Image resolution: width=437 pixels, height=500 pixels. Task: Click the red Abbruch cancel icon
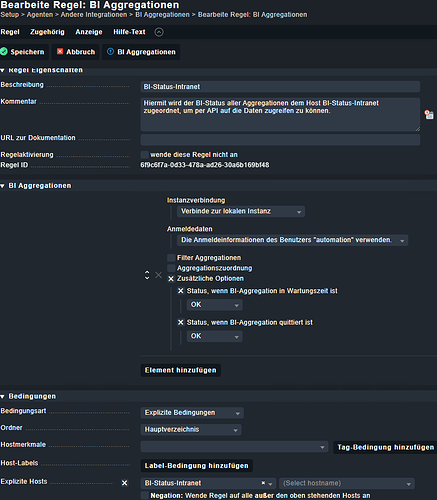[60, 51]
